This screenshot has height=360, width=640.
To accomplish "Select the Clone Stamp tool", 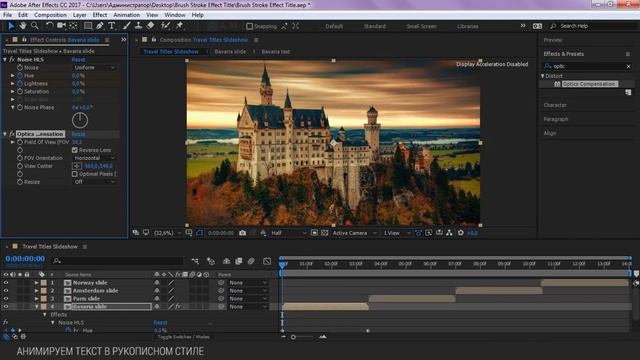I will coord(139,26).
